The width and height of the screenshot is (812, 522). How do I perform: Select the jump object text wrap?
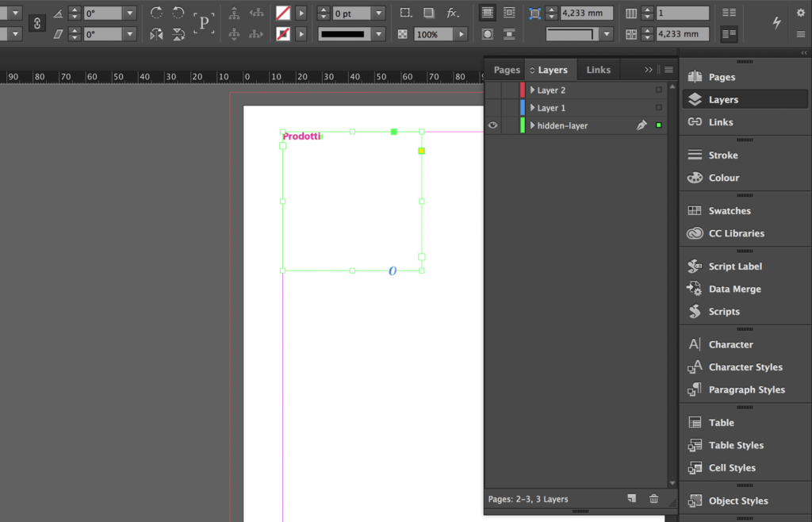(x=509, y=34)
